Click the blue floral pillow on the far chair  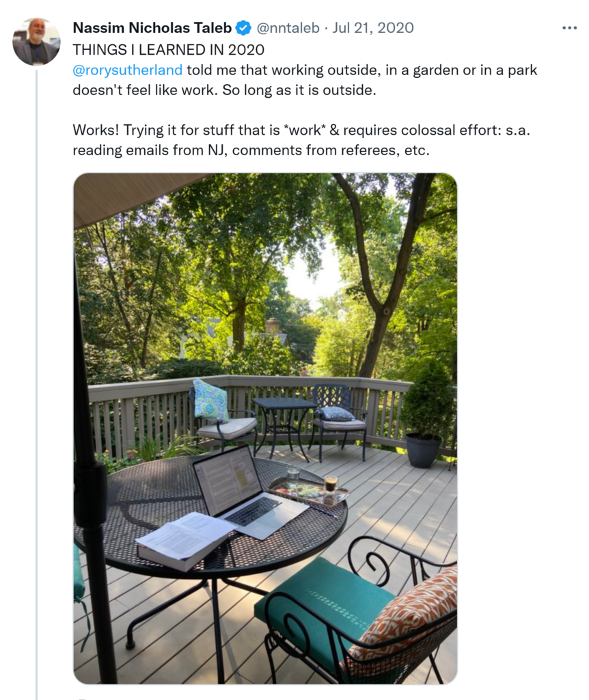(211, 400)
